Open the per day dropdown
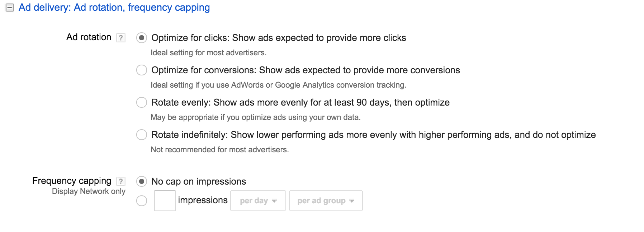 click(257, 201)
